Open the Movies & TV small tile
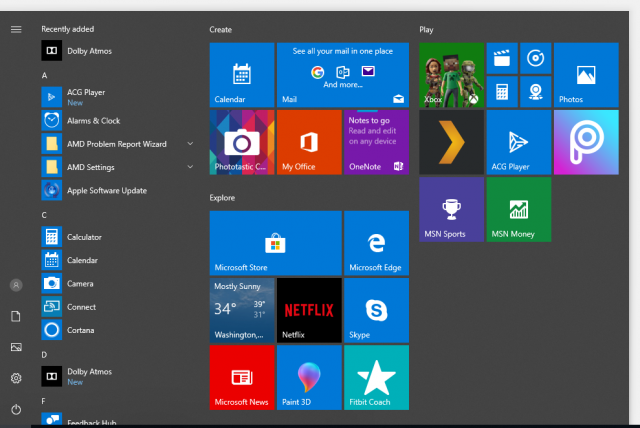 coord(502,58)
